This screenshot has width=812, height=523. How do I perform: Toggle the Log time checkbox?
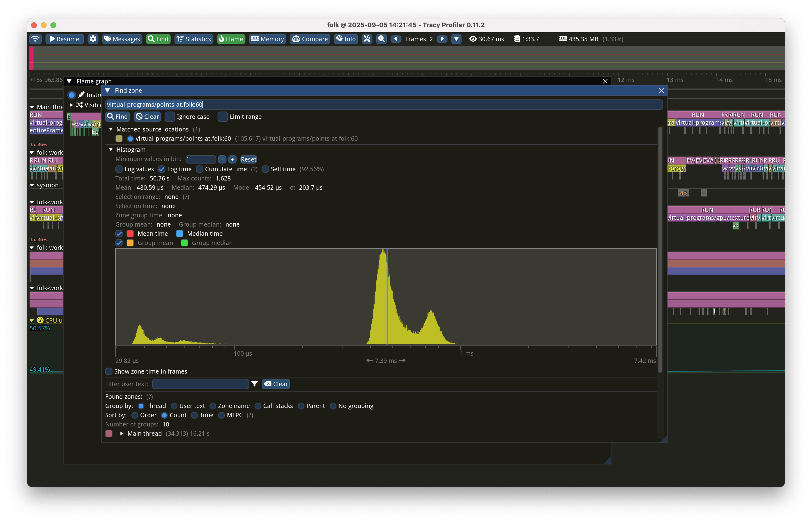coord(162,169)
